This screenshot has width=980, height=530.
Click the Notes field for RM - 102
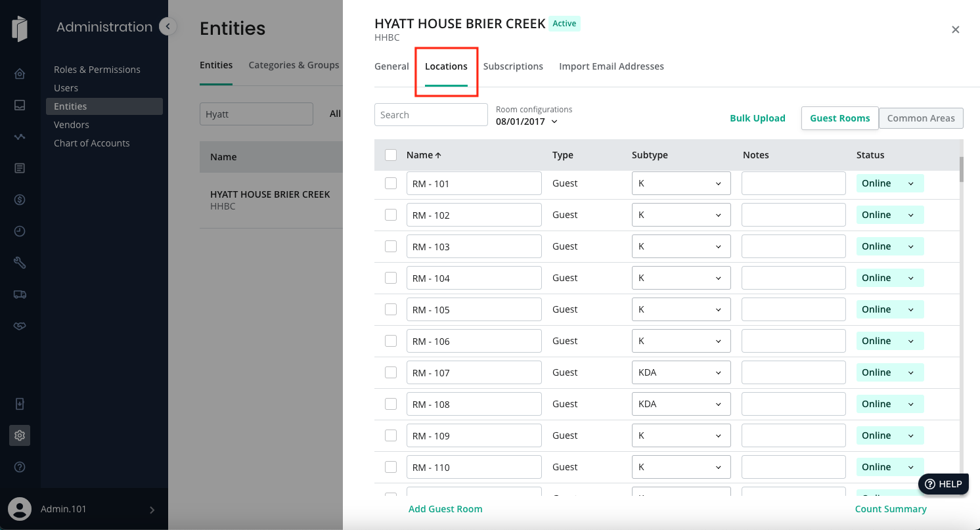click(x=793, y=215)
